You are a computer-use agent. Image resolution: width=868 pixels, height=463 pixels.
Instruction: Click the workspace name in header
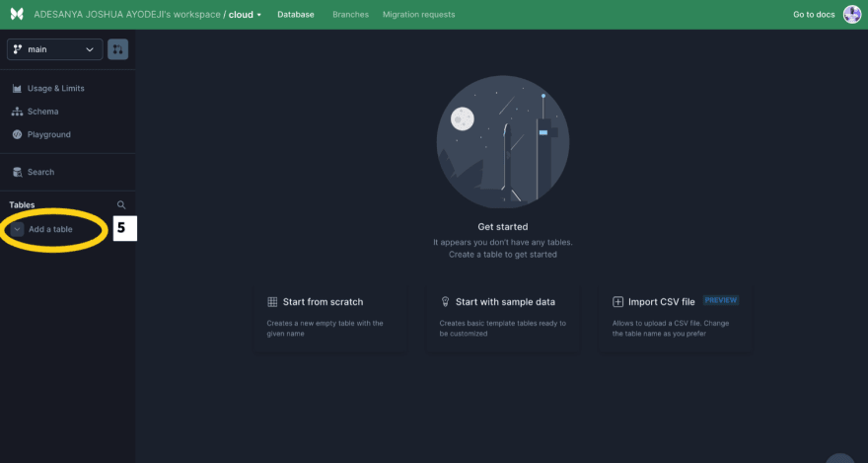click(x=126, y=15)
